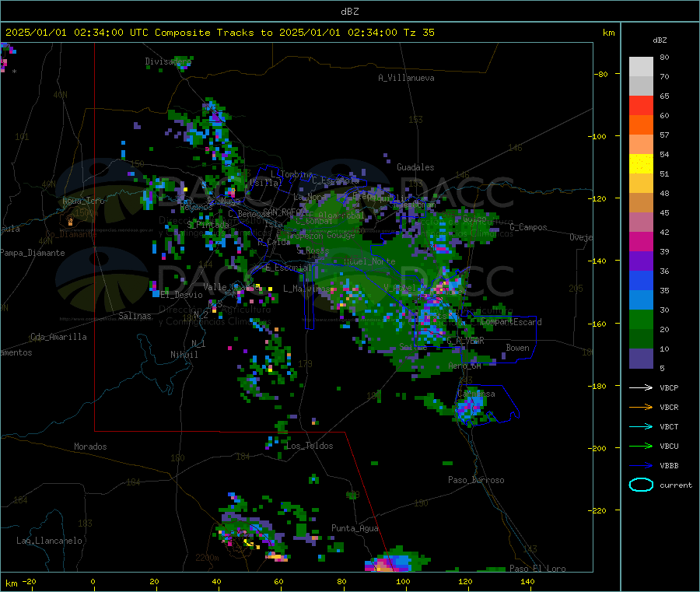Select the slate bottom swatch in dBZ scale
700x592 pixels.
click(x=641, y=359)
